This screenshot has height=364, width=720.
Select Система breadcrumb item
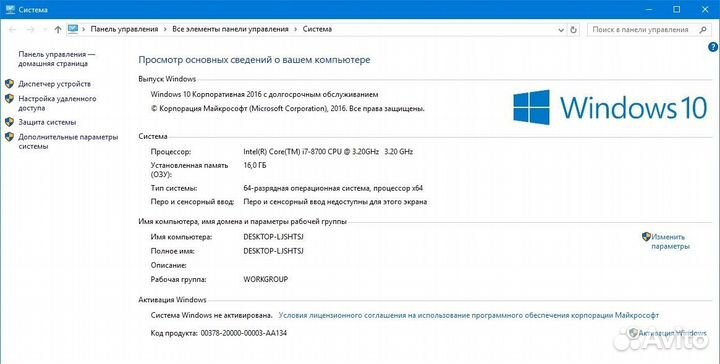click(317, 29)
